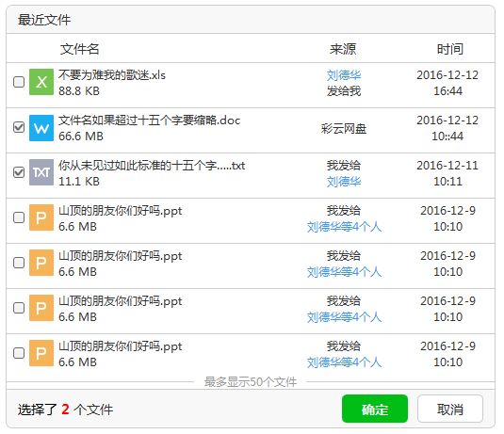This screenshot has width=504, height=434.
Task: Click the green Excel icon for 不要为难我的歌迷.xls
Action: pos(41,82)
